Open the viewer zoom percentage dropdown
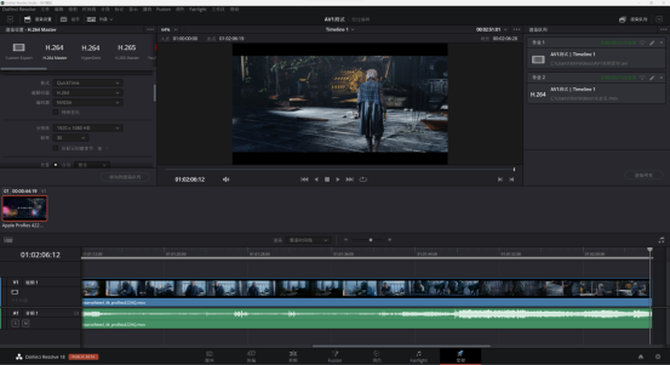Viewport: 670px width, 365px height. [169, 29]
